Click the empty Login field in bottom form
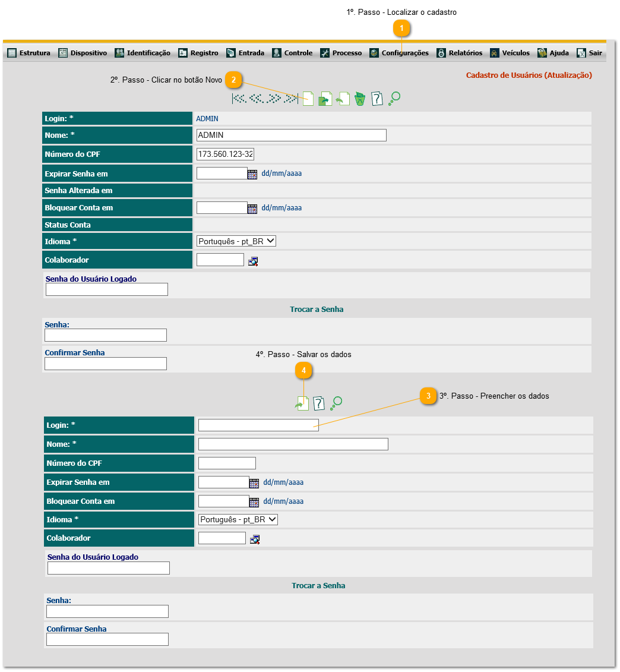620x672 pixels. click(x=258, y=425)
